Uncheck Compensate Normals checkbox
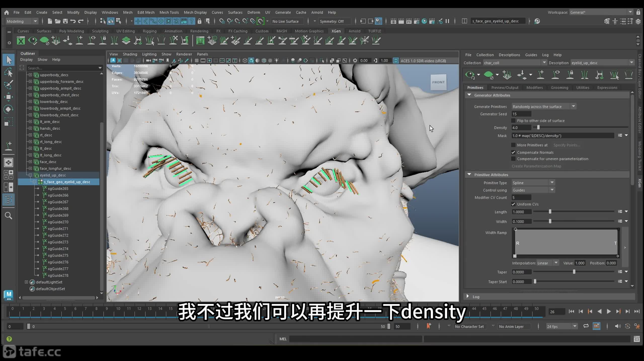Screen dimensions: 644x361 pyautogui.click(x=513, y=152)
